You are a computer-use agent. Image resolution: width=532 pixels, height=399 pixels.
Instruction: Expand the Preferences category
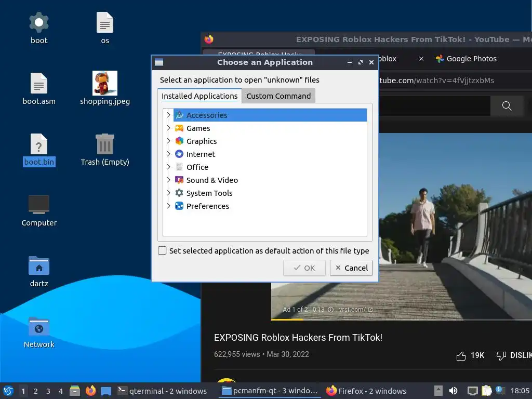(168, 206)
